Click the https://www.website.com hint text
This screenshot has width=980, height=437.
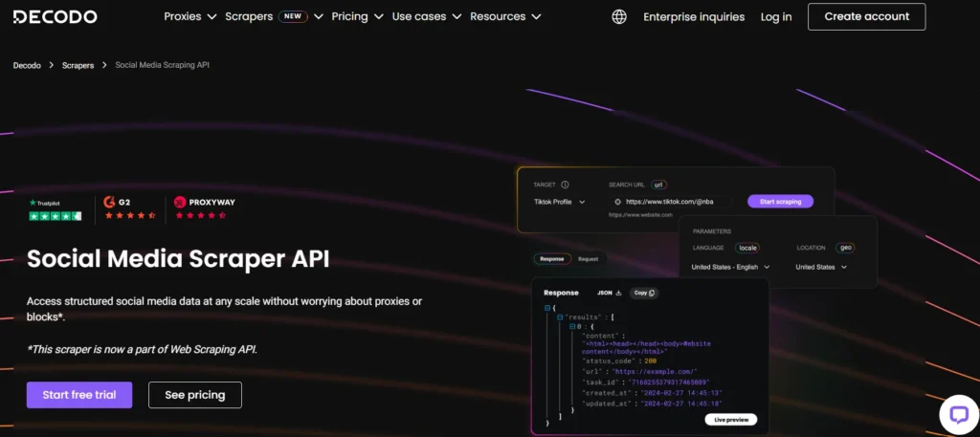(640, 215)
